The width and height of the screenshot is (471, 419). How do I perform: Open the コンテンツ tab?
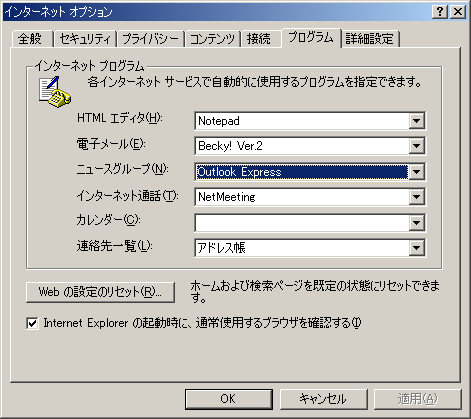213,39
